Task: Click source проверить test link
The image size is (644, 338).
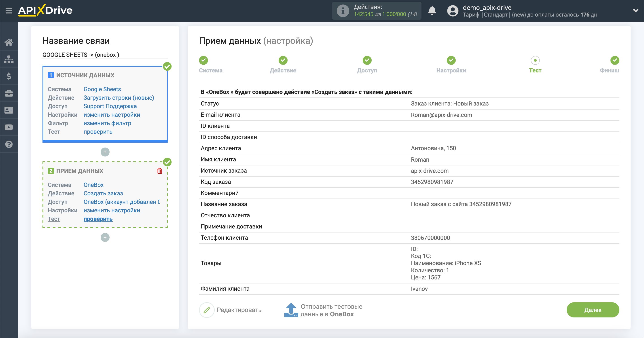Action: 98,132
